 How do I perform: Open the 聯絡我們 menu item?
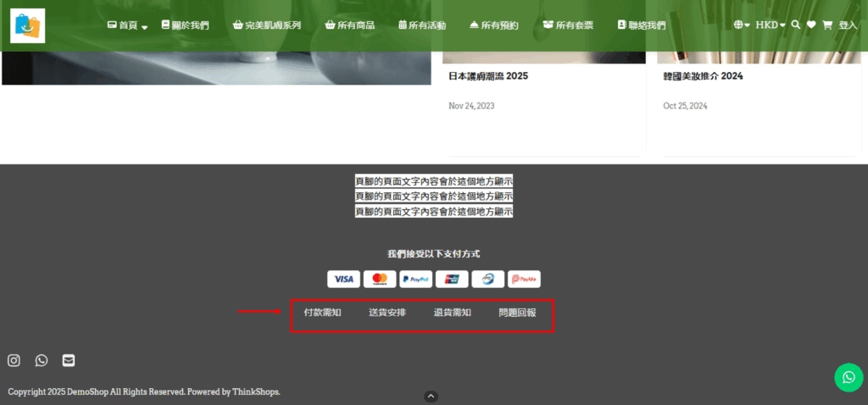(x=642, y=25)
